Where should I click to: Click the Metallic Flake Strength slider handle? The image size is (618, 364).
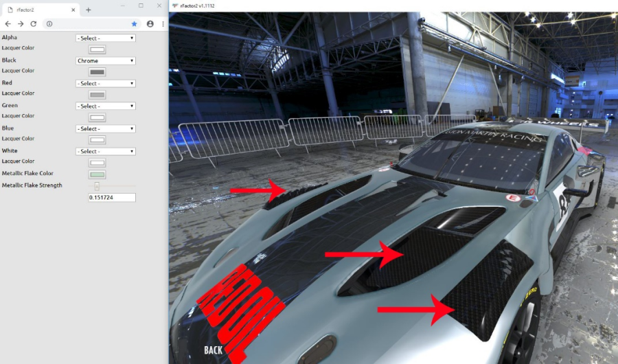click(97, 186)
